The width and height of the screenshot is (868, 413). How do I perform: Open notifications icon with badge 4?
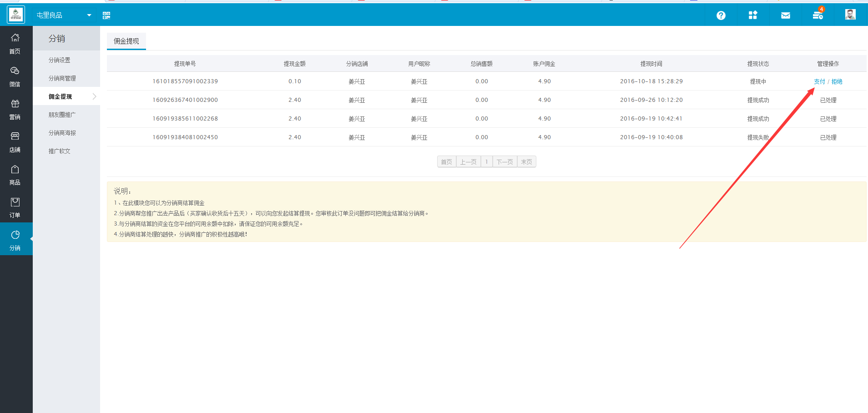[818, 15]
